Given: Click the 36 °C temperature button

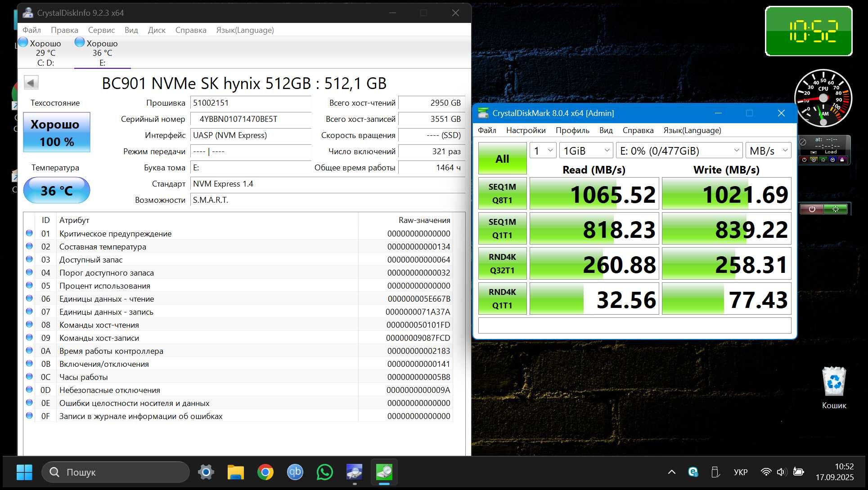Looking at the screenshot, I should [57, 190].
